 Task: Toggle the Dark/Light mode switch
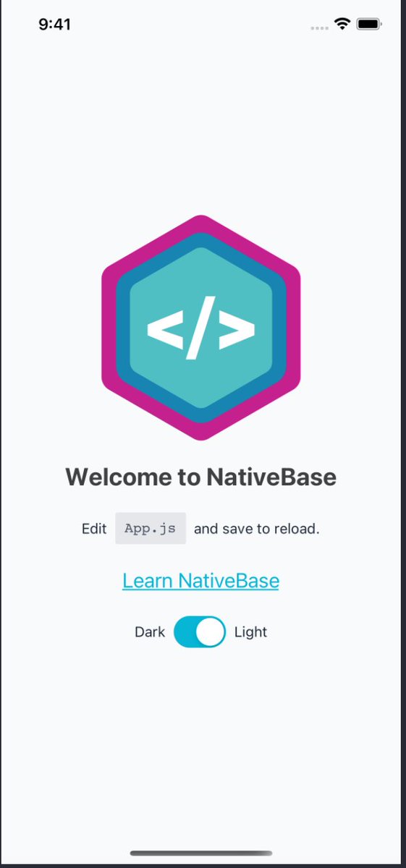coord(200,632)
